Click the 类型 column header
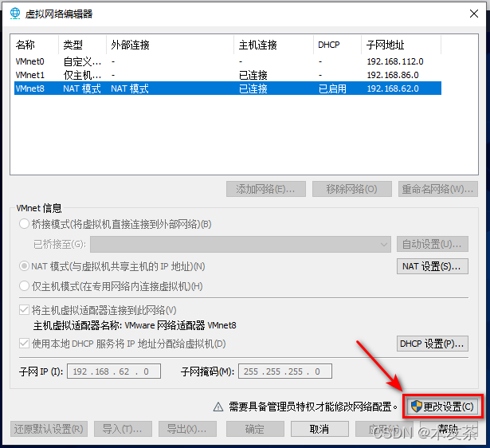The image size is (490, 448). coord(82,45)
